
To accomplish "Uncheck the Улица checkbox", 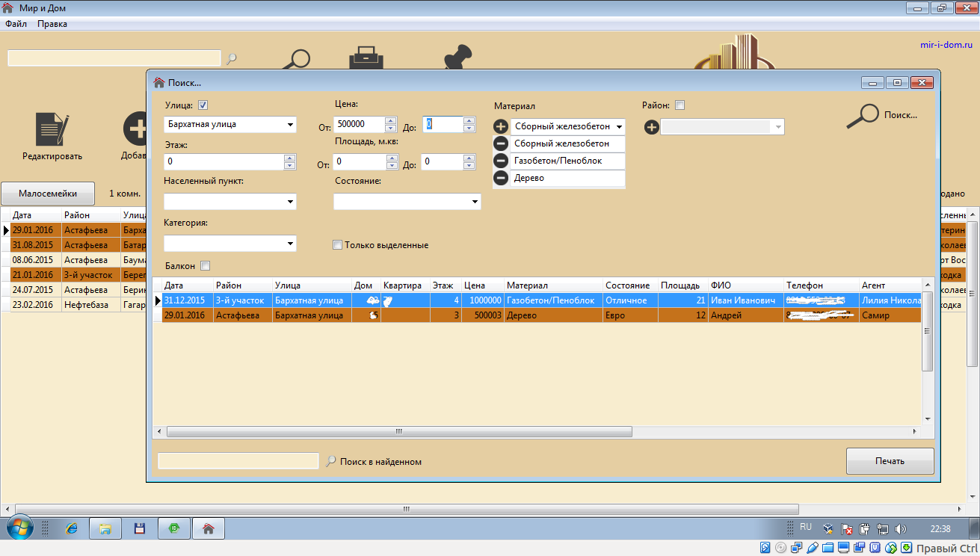I will pyautogui.click(x=203, y=105).
